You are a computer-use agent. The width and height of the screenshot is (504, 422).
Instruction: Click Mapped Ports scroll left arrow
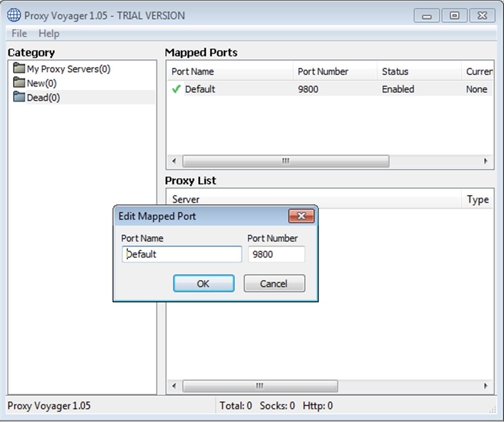[174, 161]
